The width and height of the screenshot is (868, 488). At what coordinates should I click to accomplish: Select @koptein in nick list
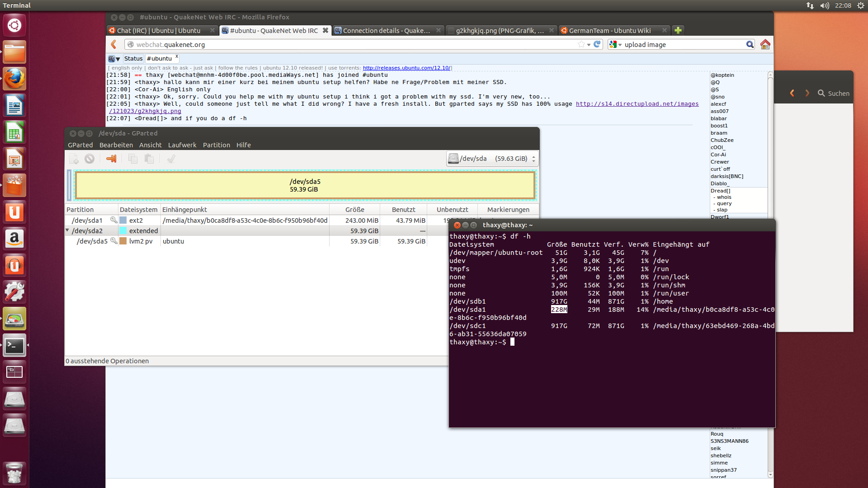(722, 75)
